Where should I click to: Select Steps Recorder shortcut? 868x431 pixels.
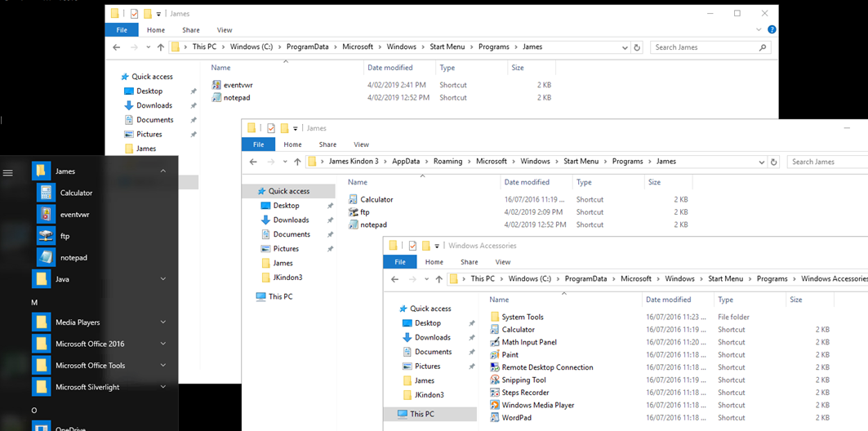click(525, 393)
